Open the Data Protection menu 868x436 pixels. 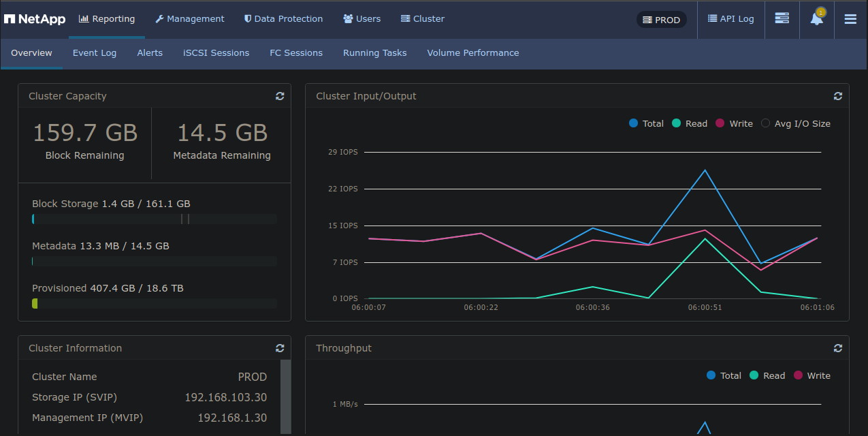(283, 19)
